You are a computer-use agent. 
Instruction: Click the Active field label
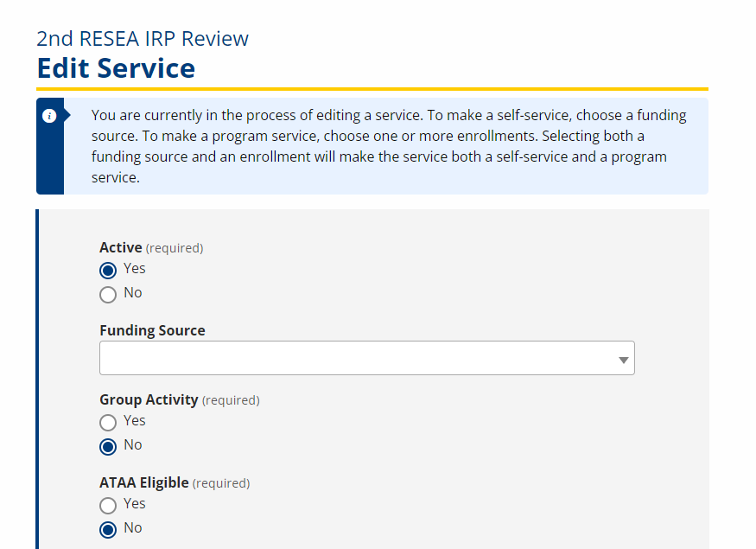pos(121,247)
